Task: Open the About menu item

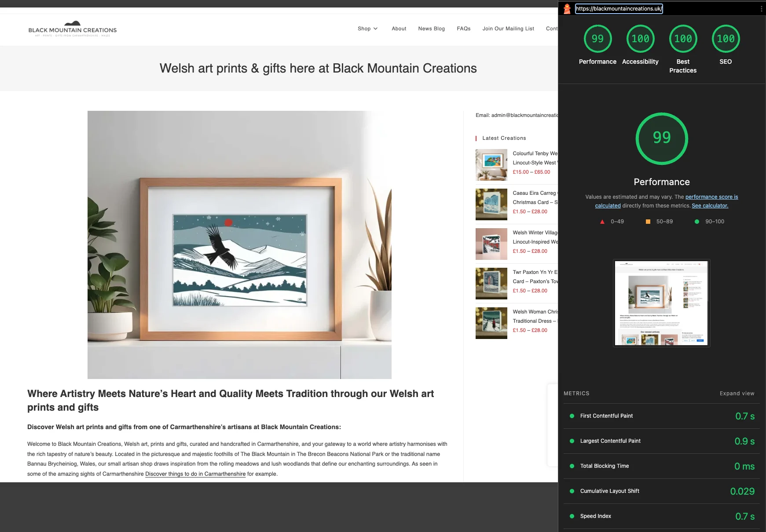Action: tap(399, 29)
